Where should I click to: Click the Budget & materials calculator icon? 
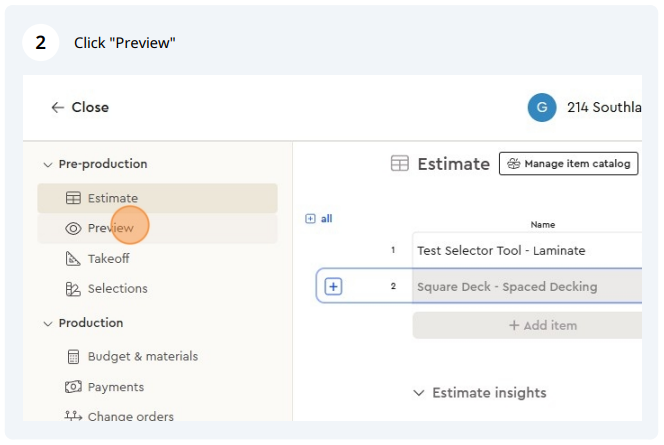tap(73, 357)
